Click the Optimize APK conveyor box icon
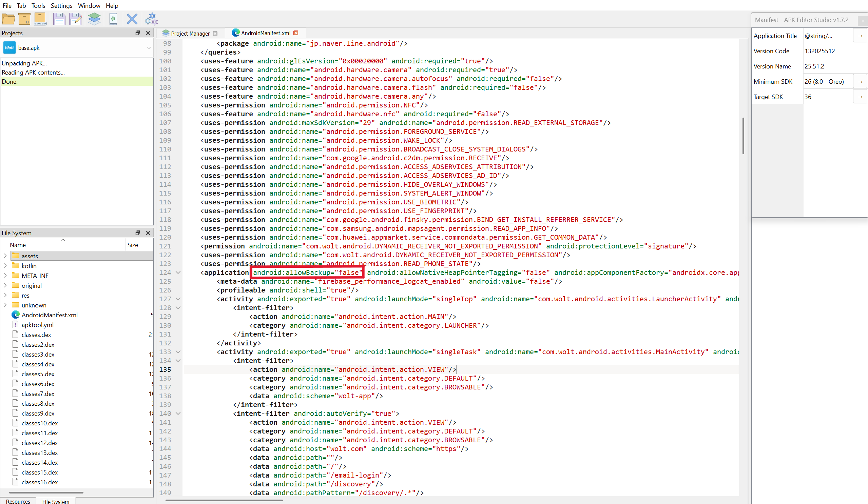868x504 pixels. (x=40, y=19)
